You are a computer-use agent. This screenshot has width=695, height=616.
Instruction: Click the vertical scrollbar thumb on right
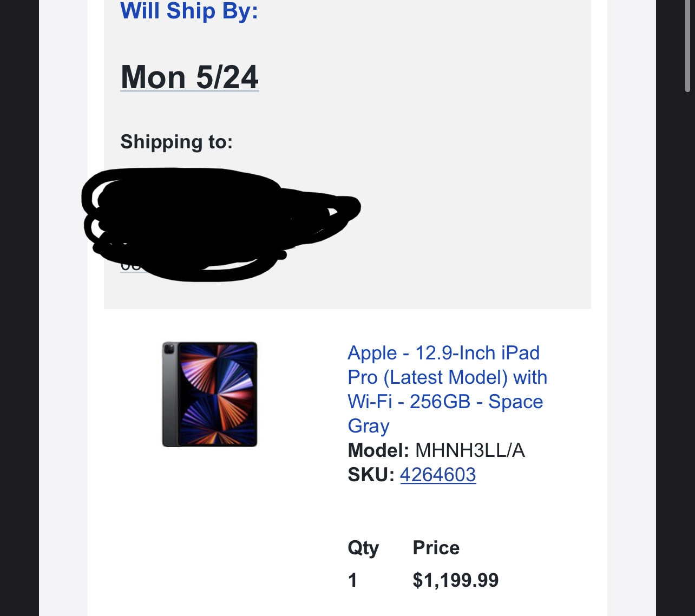(x=687, y=46)
